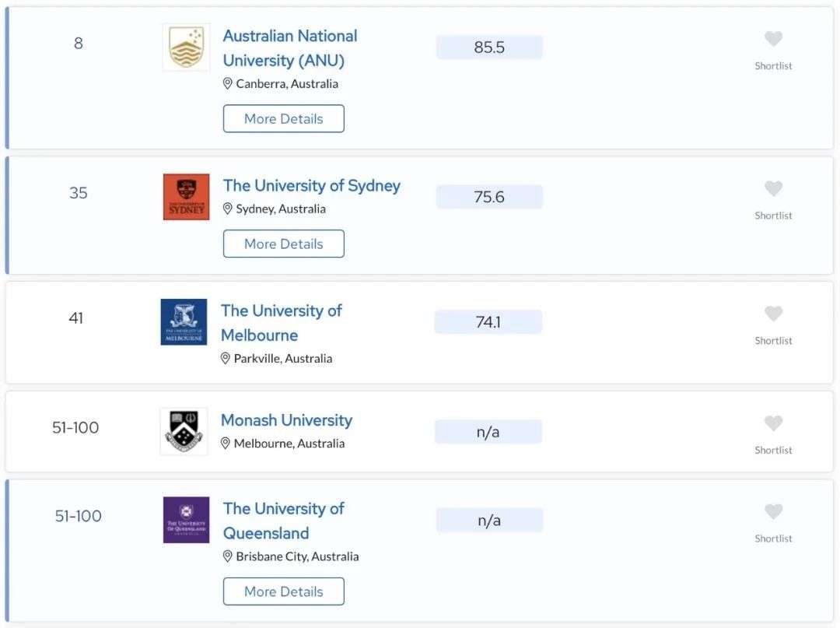Viewport: 840px width, 628px height.
Task: Shortlist Australian National University via heart icon
Action: click(x=773, y=39)
